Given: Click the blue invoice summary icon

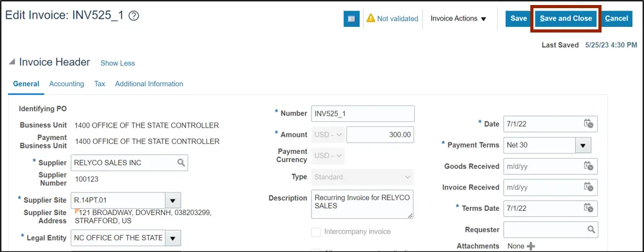Looking at the screenshot, I should pos(352,19).
